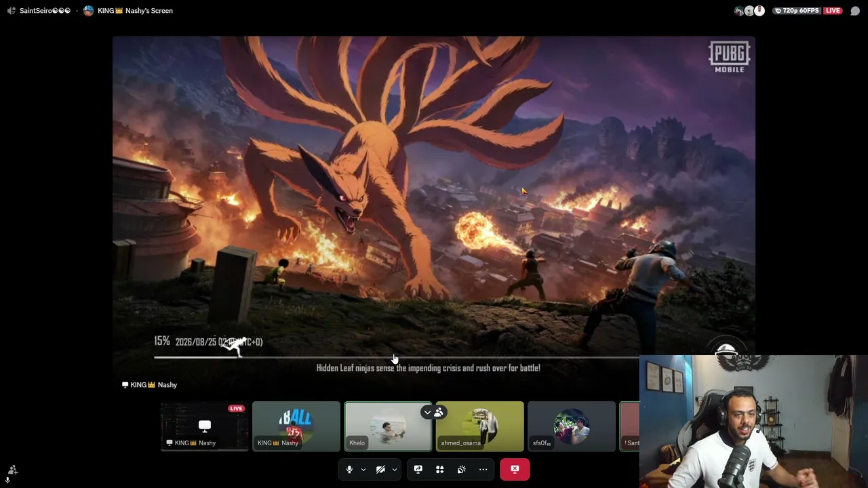This screenshot has height=488, width=868.
Task: Click the stream viewers avatar group
Action: 749,11
